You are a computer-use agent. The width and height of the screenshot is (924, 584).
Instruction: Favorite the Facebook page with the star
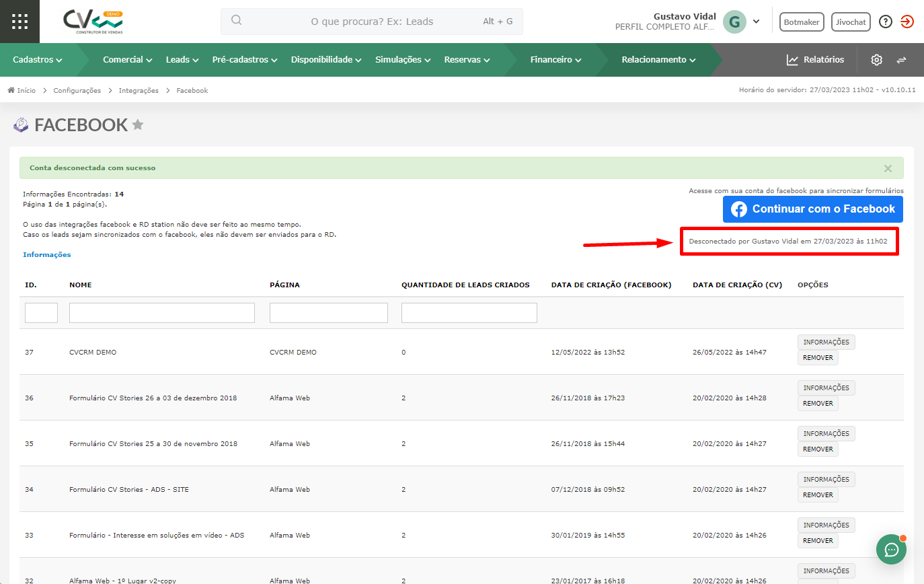(138, 124)
